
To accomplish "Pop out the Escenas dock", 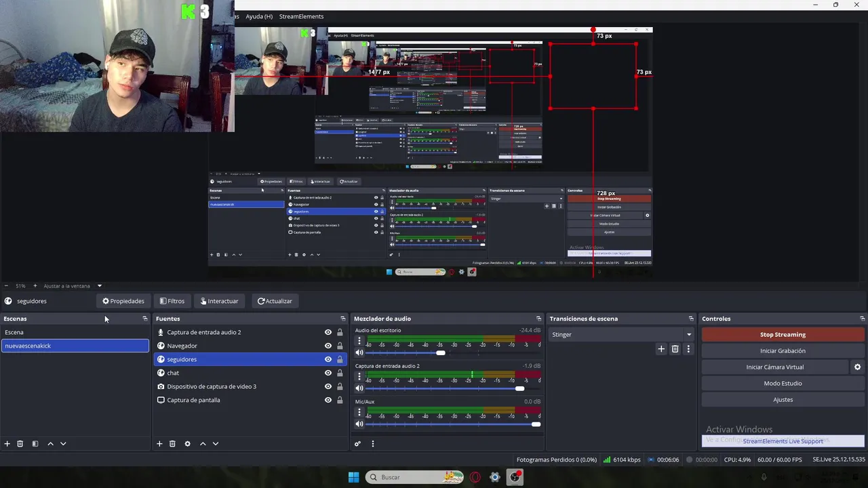I will point(144,319).
